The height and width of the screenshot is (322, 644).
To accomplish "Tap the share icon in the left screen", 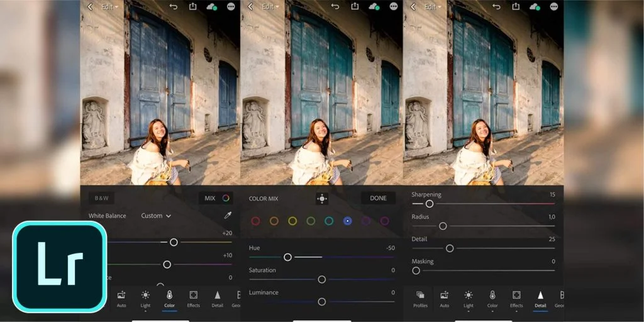I will tap(193, 6).
